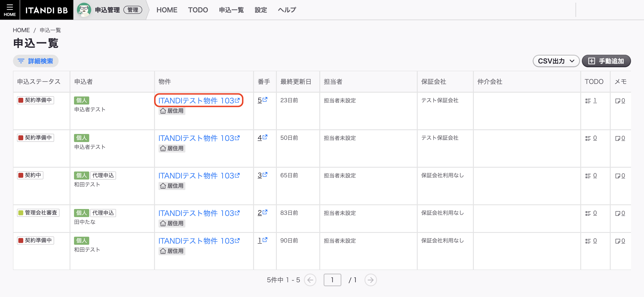The width and height of the screenshot is (644, 297).
Task: Open ITANDIテスト物件 103 in 23日前 row
Action: pos(199,100)
